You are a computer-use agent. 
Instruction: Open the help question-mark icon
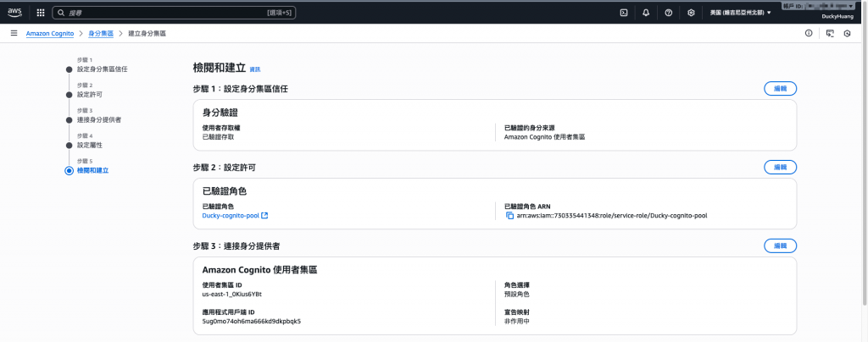coord(668,13)
